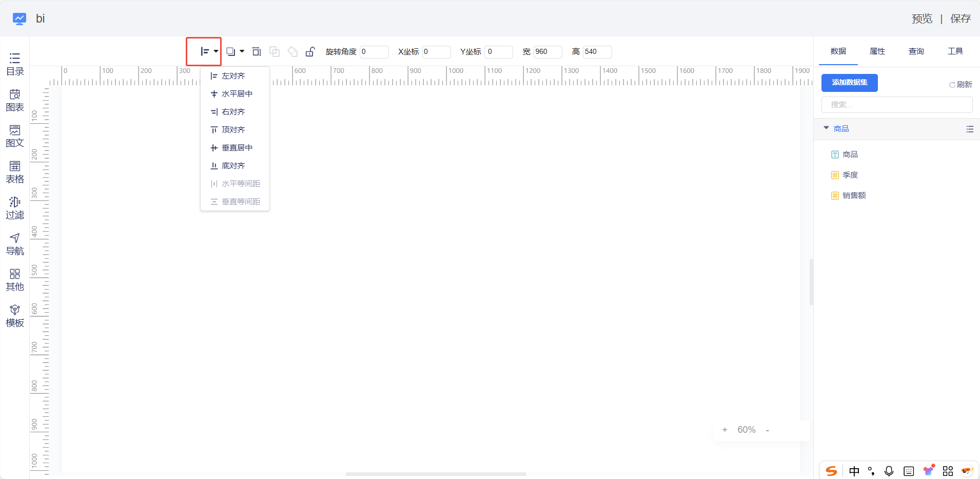Click the 添加数据集 button
This screenshot has width=980, height=479.
pyautogui.click(x=849, y=83)
